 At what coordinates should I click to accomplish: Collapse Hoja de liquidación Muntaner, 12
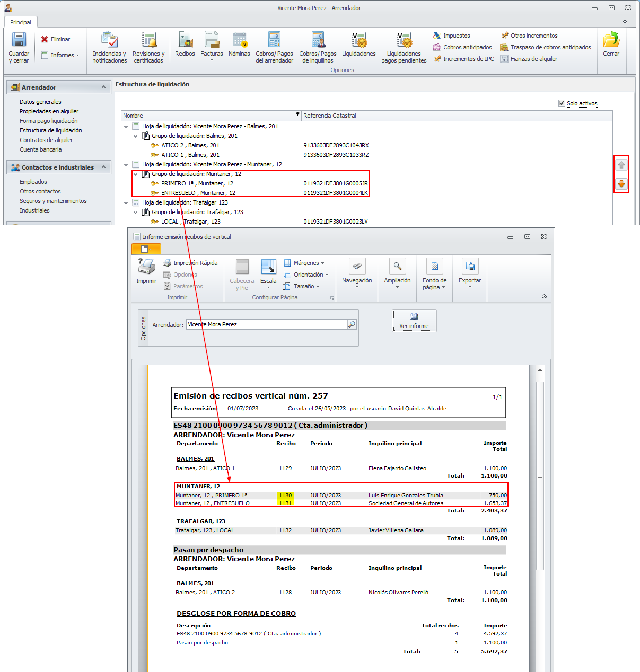pos(126,165)
